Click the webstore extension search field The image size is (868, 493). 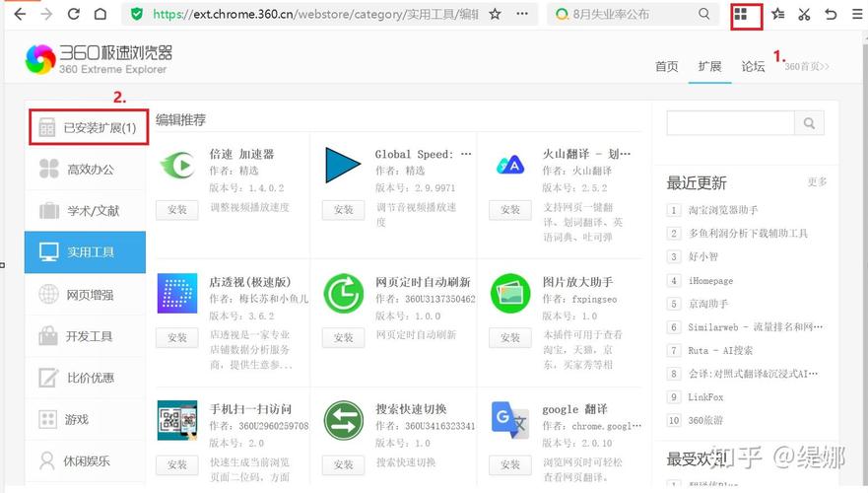click(731, 123)
